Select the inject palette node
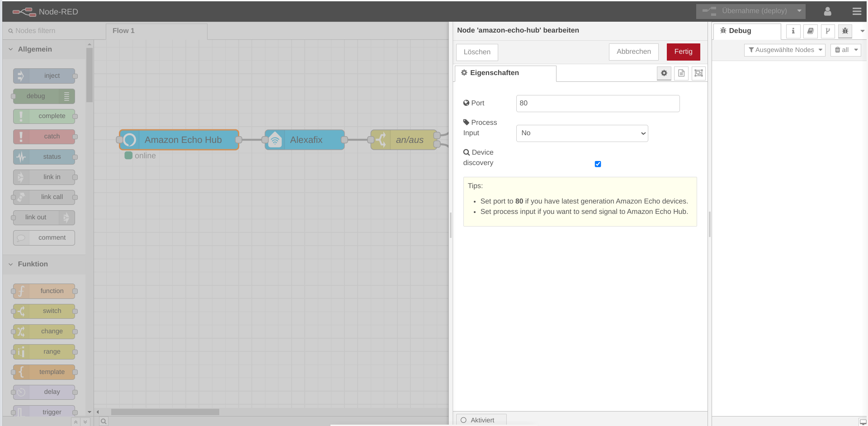Image resolution: width=868 pixels, height=426 pixels. [44, 76]
